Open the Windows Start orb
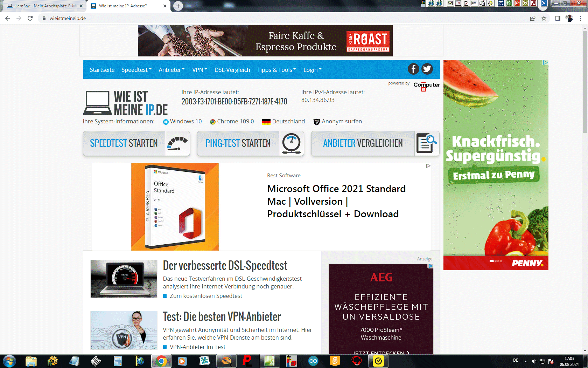The width and height of the screenshot is (588, 368). [9, 361]
